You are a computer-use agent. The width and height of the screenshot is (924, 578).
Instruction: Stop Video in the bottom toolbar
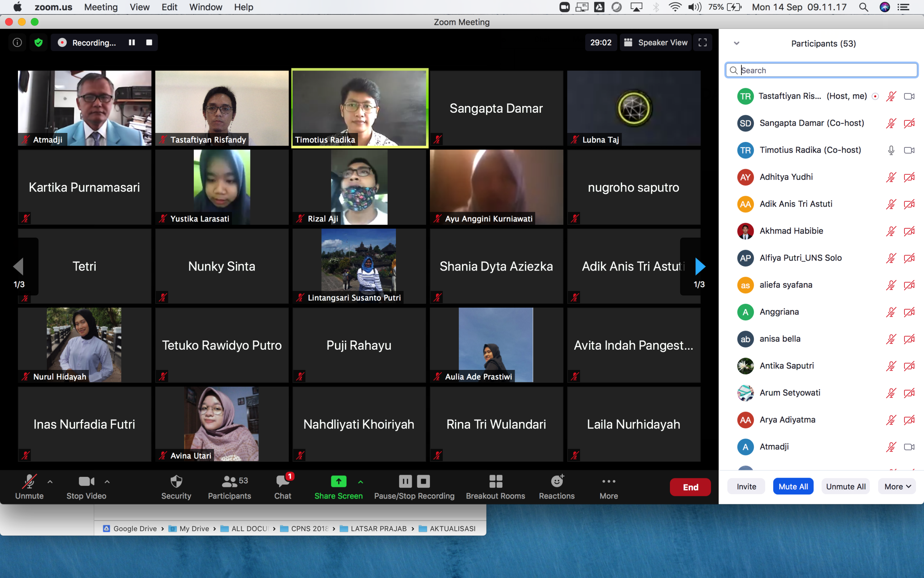click(x=86, y=486)
